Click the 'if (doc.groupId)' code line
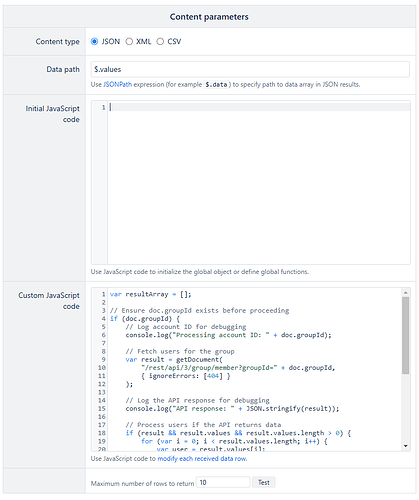The width and height of the screenshot is (419, 500). [x=145, y=319]
